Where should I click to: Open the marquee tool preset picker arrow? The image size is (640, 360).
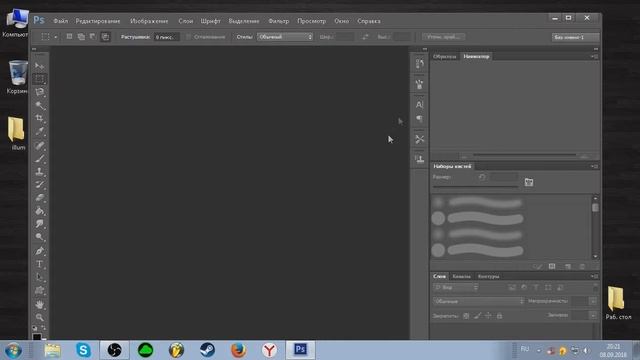point(56,37)
